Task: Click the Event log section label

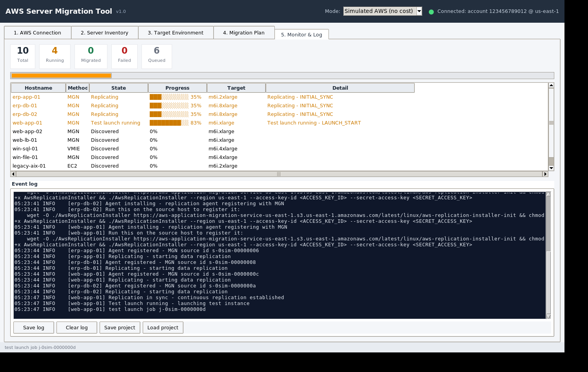Action: (25, 184)
